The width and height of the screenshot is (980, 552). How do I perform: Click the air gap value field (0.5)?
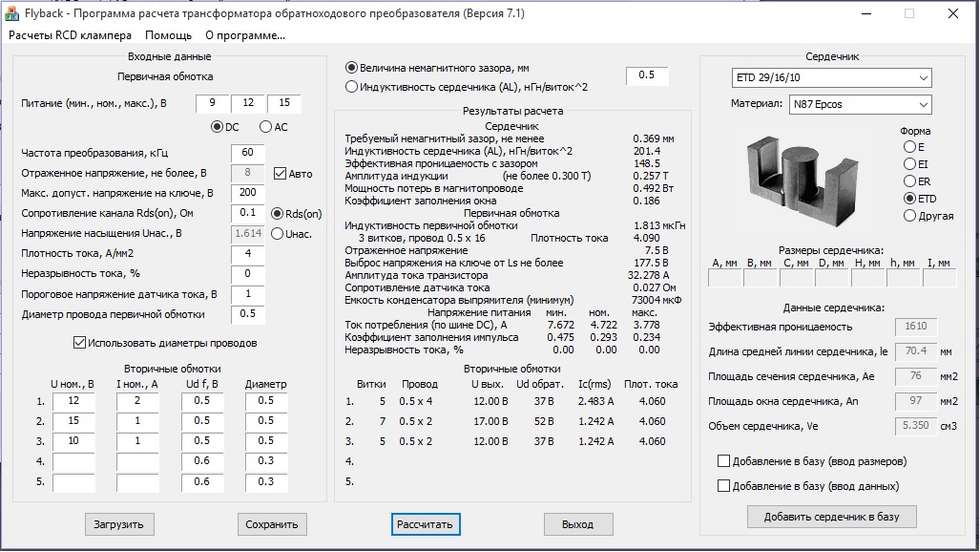[x=647, y=75]
